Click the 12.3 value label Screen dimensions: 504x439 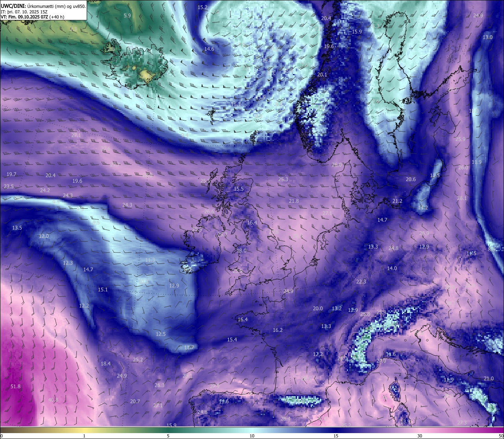pos(68,263)
